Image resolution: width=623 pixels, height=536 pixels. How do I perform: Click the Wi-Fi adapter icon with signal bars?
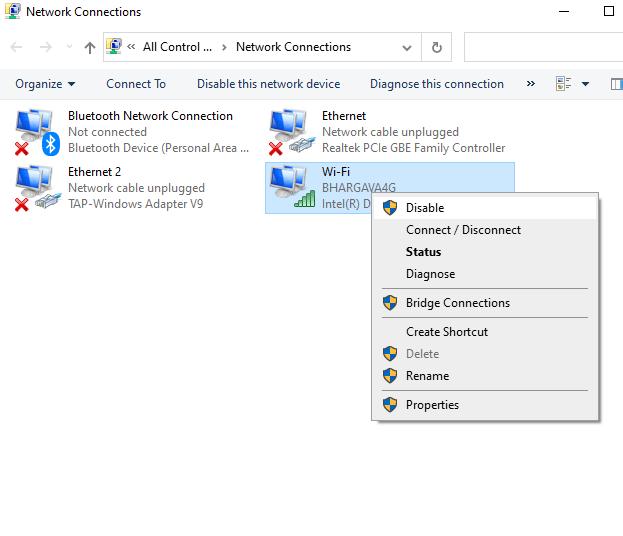(x=292, y=187)
